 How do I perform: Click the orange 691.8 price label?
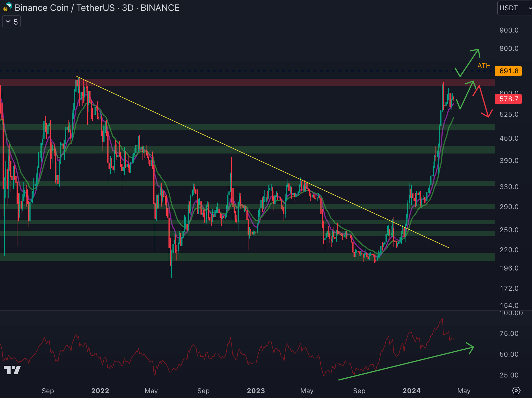coord(509,71)
